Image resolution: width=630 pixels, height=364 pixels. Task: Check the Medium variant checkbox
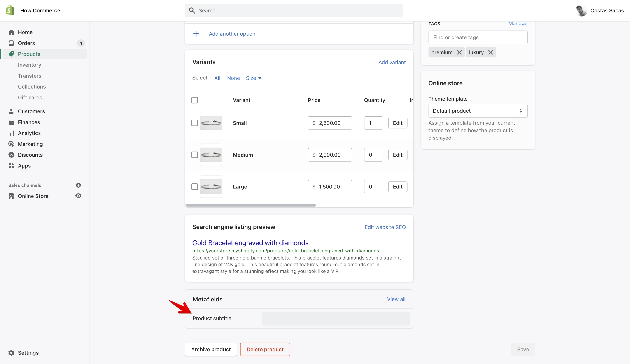coord(194,155)
